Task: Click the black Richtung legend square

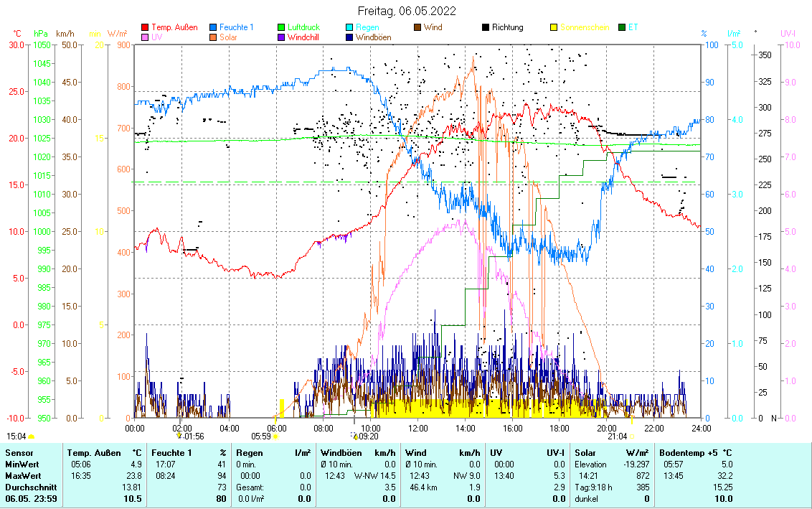Action: pos(486,28)
